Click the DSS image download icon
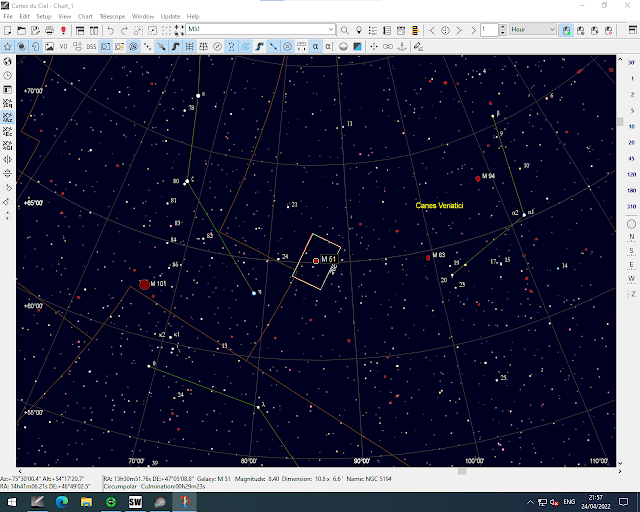The height and width of the screenshot is (512, 640). [x=91, y=47]
